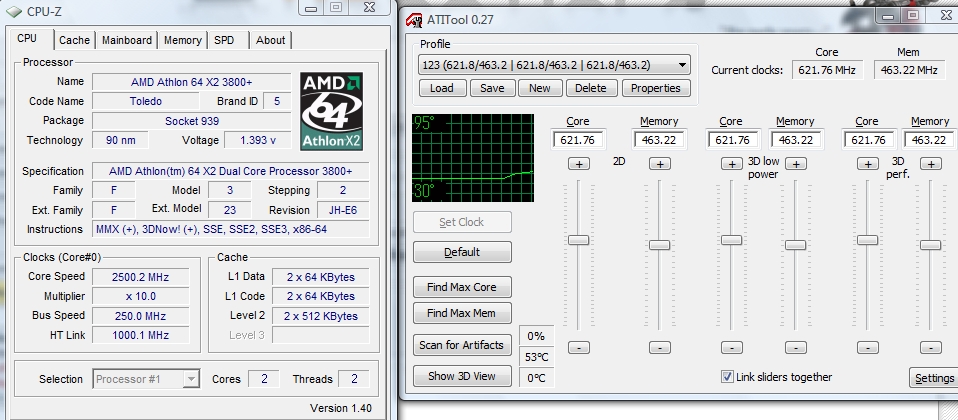Viewport: 958px width, 420px height.
Task: Click the current Core clock 621.76 MHz field
Action: [x=827, y=70]
